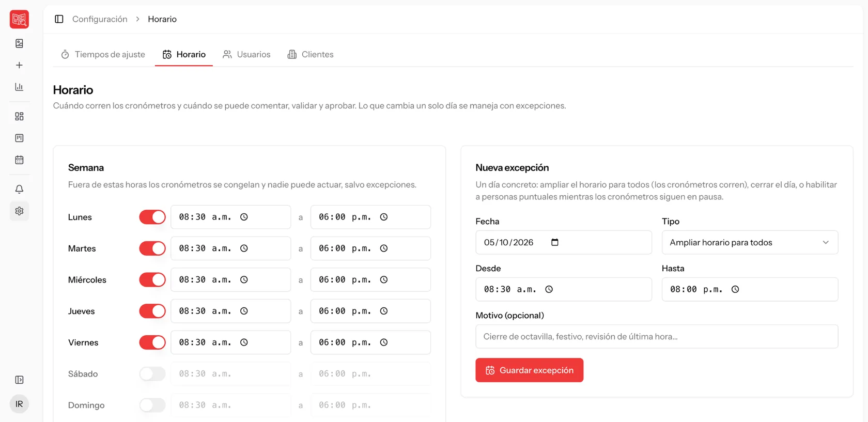This screenshot has height=422, width=868.
Task: Open the kanban board icon in sidebar
Action: (19, 138)
